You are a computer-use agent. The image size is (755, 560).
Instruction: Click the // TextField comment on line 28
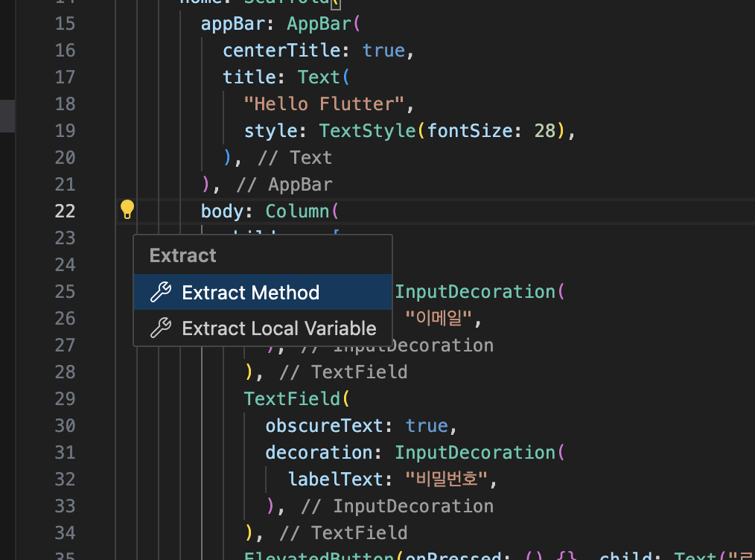[x=343, y=372]
